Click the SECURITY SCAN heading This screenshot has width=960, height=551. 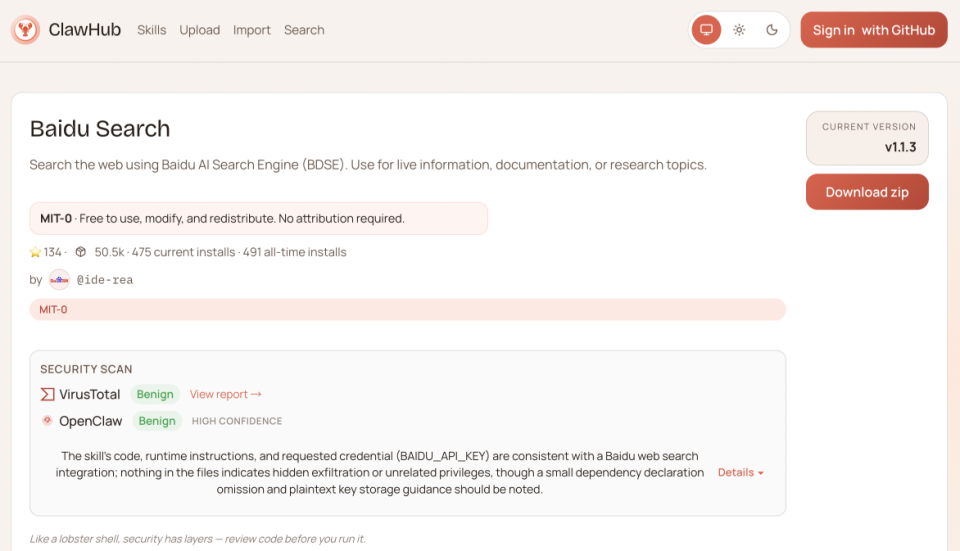(86, 369)
